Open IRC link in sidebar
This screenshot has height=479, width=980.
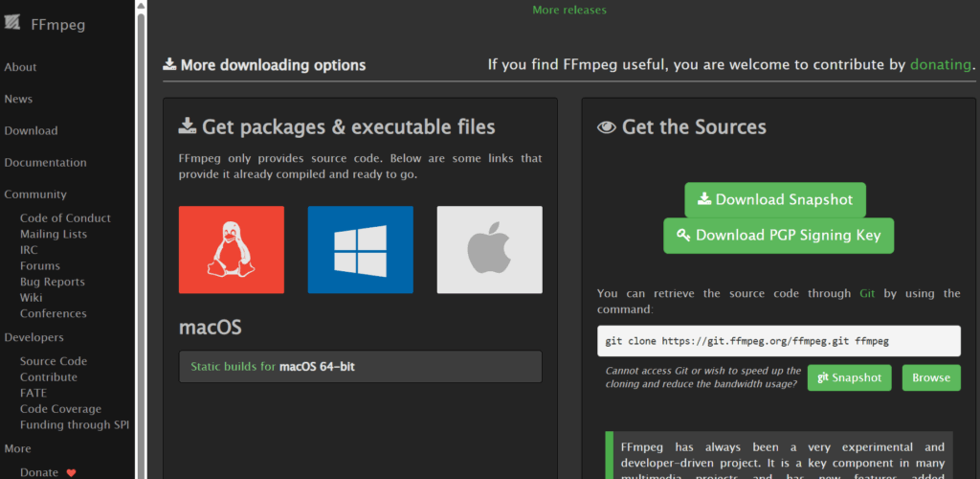[x=29, y=250]
